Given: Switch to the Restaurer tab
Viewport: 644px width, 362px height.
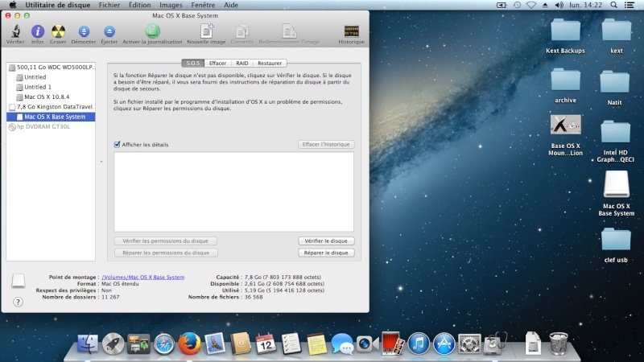Looking at the screenshot, I should pos(270,64).
